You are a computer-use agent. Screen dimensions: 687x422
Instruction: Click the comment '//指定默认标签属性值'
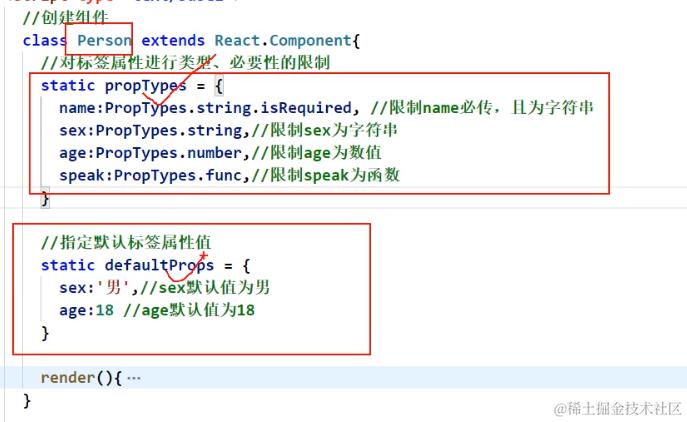point(126,242)
